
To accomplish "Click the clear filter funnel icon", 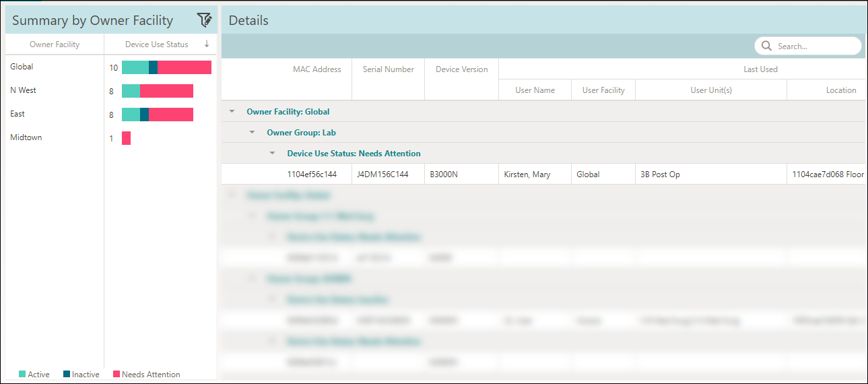I will coord(204,20).
